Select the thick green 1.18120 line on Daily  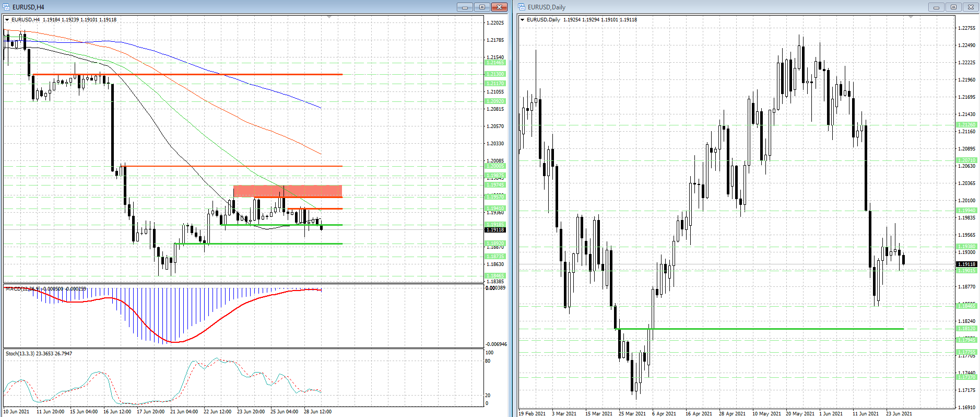(x=761, y=329)
